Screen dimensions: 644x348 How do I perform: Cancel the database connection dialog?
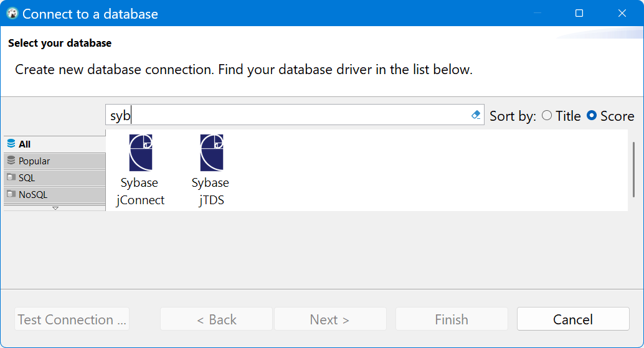coord(573,319)
